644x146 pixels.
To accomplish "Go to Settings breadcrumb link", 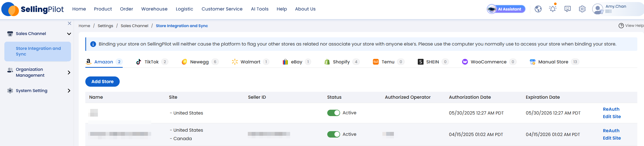I will pyautogui.click(x=105, y=26).
